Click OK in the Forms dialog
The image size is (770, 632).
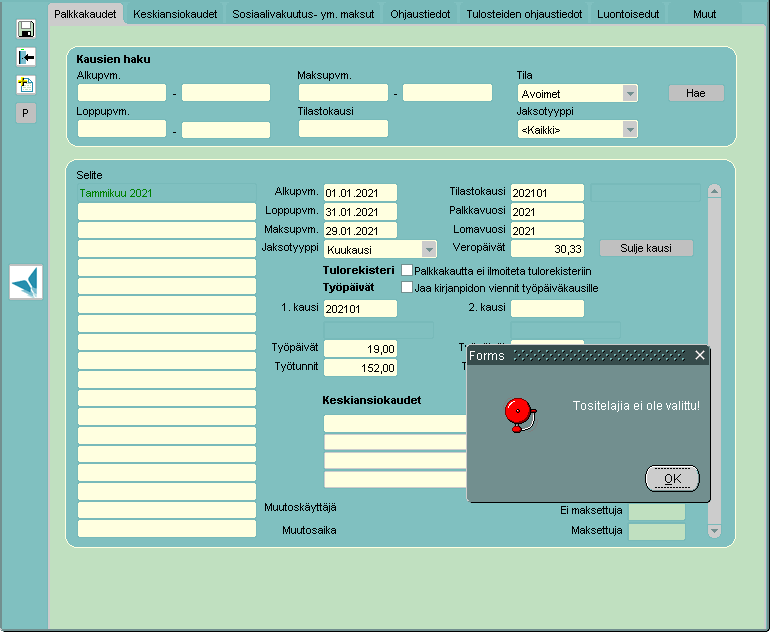point(672,478)
